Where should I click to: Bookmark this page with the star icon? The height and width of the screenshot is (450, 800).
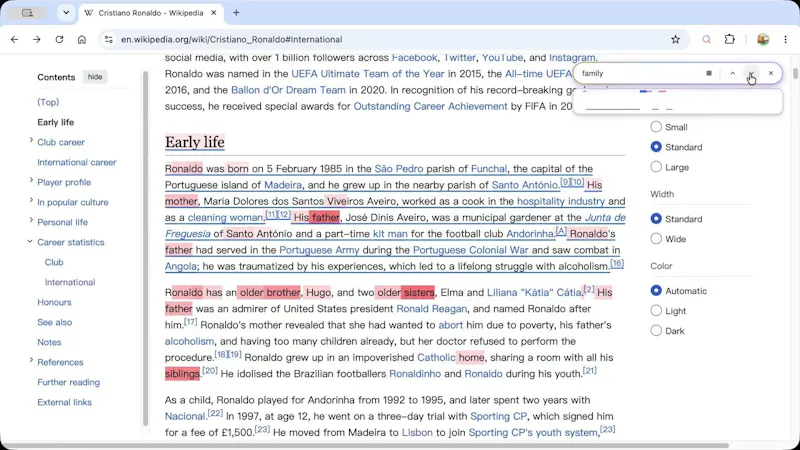(x=676, y=39)
